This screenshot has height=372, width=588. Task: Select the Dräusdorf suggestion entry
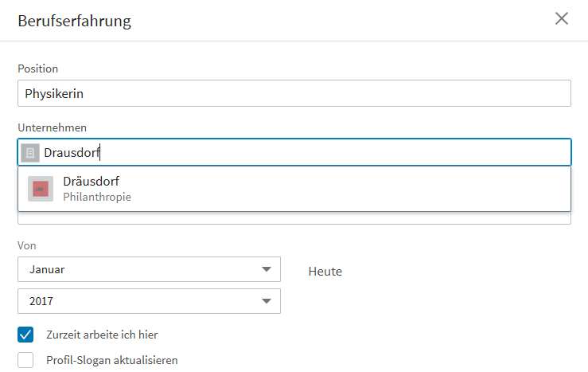coord(294,189)
